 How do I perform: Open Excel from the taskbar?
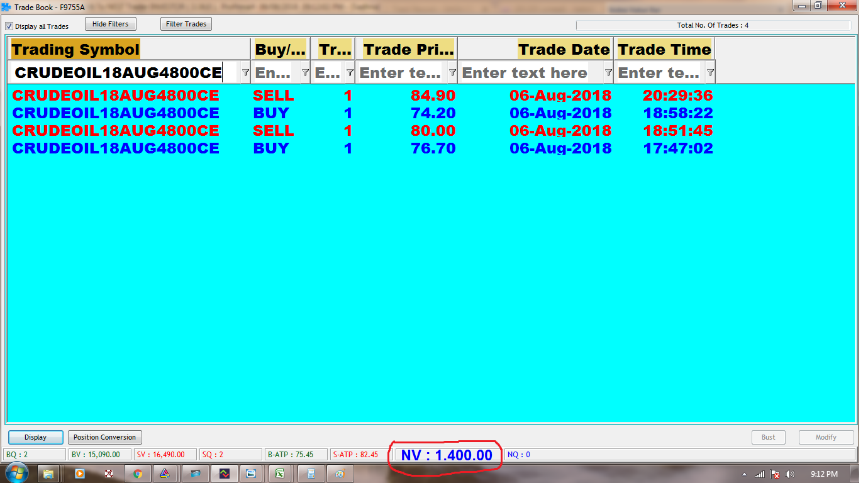280,474
